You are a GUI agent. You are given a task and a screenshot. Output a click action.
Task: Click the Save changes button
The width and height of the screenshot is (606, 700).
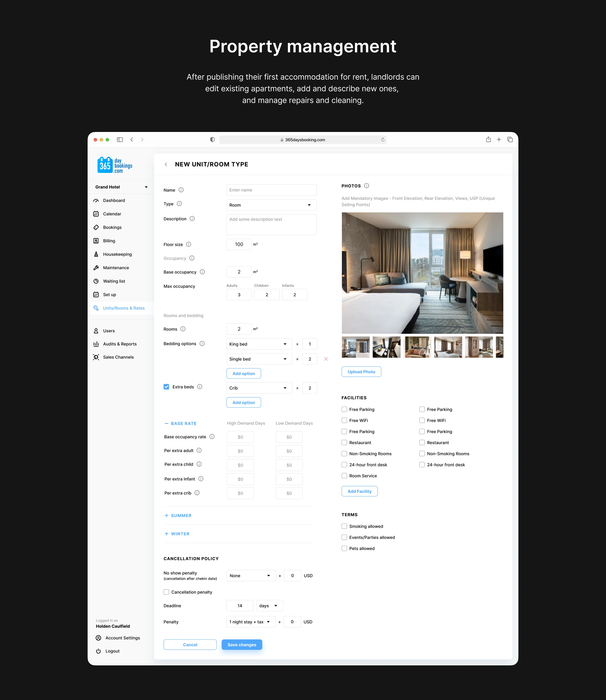(x=242, y=645)
